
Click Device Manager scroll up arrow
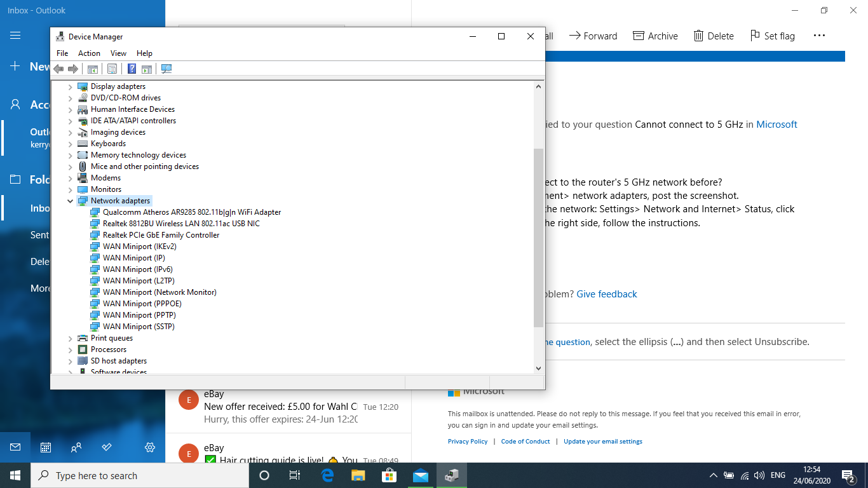point(538,86)
